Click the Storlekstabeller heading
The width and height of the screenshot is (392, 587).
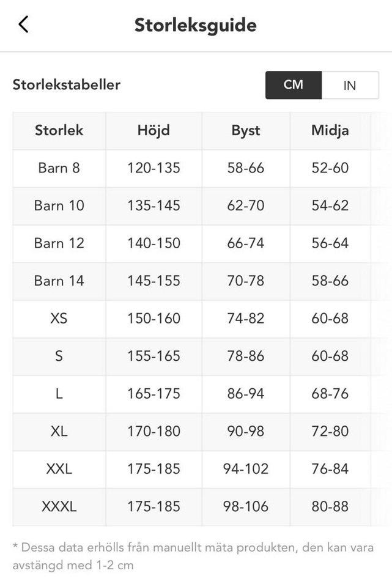(67, 84)
